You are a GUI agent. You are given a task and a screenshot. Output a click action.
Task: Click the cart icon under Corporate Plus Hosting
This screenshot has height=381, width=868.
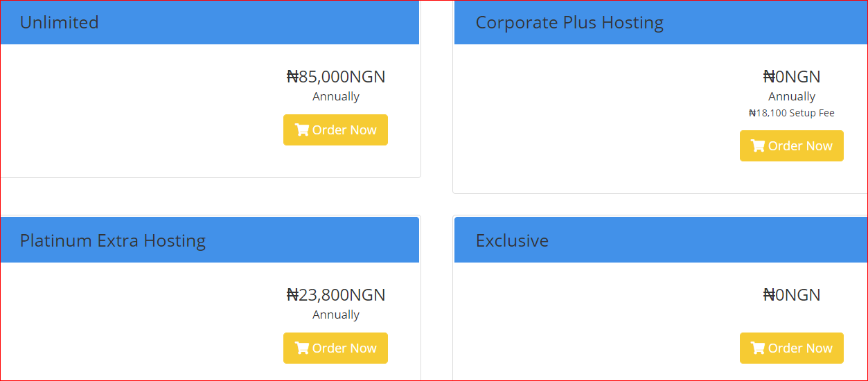758,146
